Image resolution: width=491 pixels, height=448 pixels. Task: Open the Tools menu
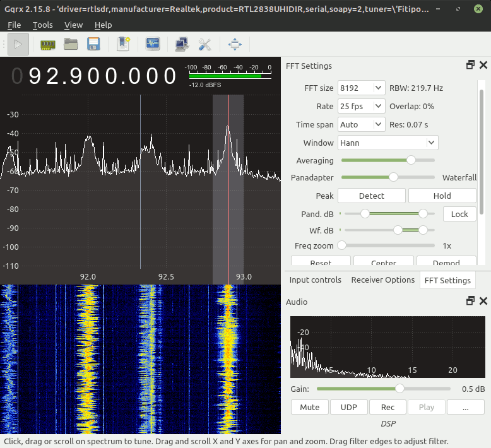click(x=42, y=25)
